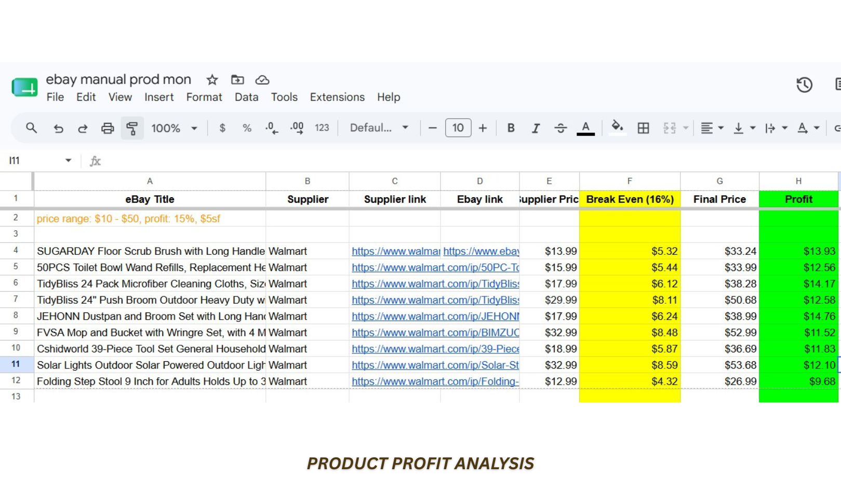
Task: Open the Edit menu
Action: click(86, 97)
